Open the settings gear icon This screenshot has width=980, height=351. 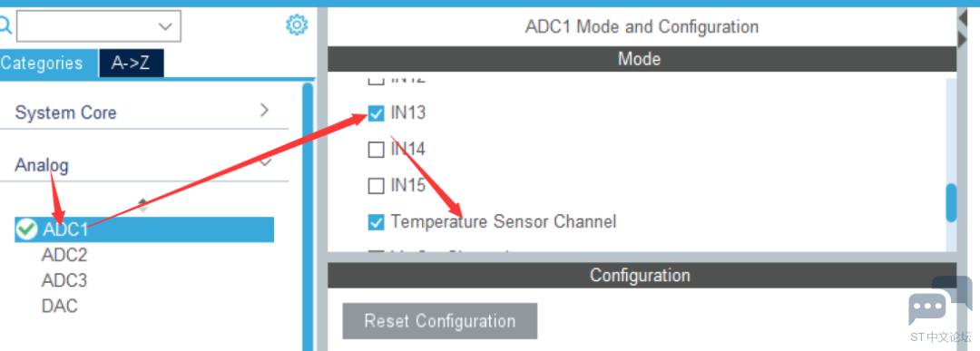(x=297, y=25)
